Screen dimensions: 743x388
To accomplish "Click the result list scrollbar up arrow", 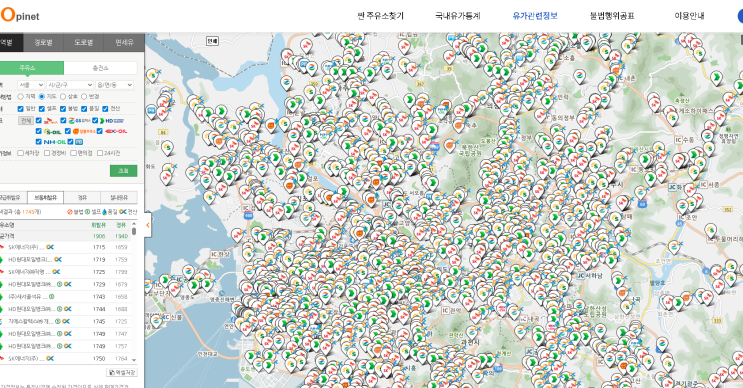I will point(134,223).
